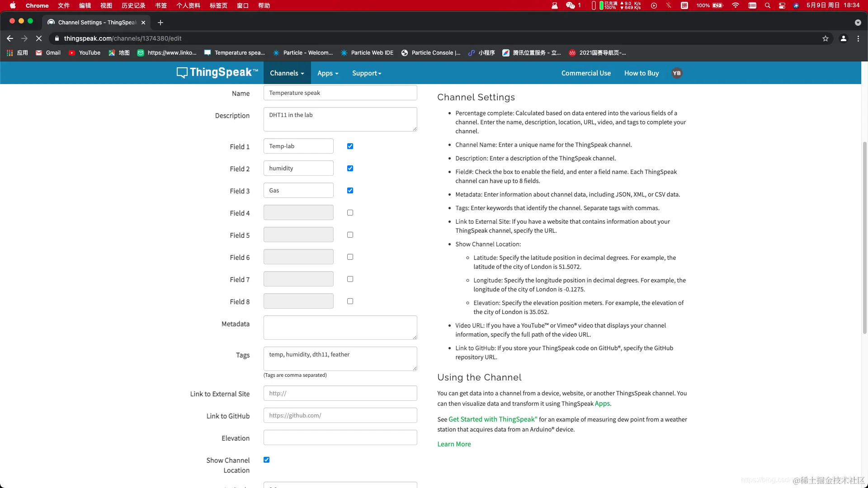Screen dimensions: 868x488
Task: Uncheck the Field 2 checkbox
Action: (350, 168)
